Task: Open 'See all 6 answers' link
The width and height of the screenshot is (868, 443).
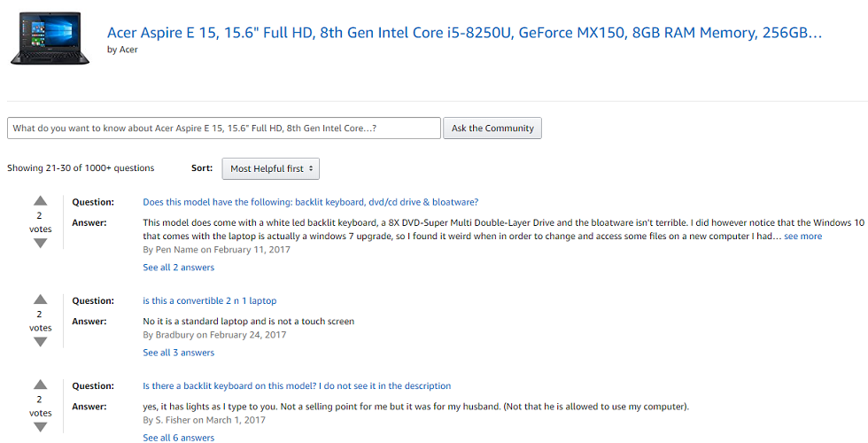Action: point(178,438)
